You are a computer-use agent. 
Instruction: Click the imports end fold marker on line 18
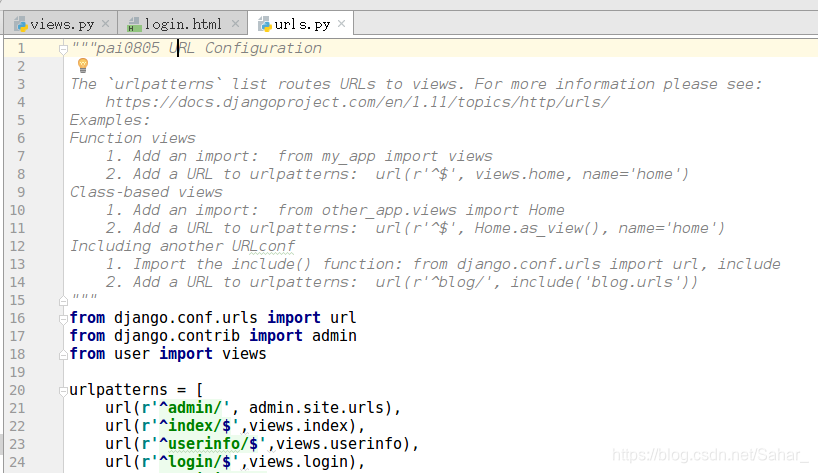pyautogui.click(x=63, y=355)
